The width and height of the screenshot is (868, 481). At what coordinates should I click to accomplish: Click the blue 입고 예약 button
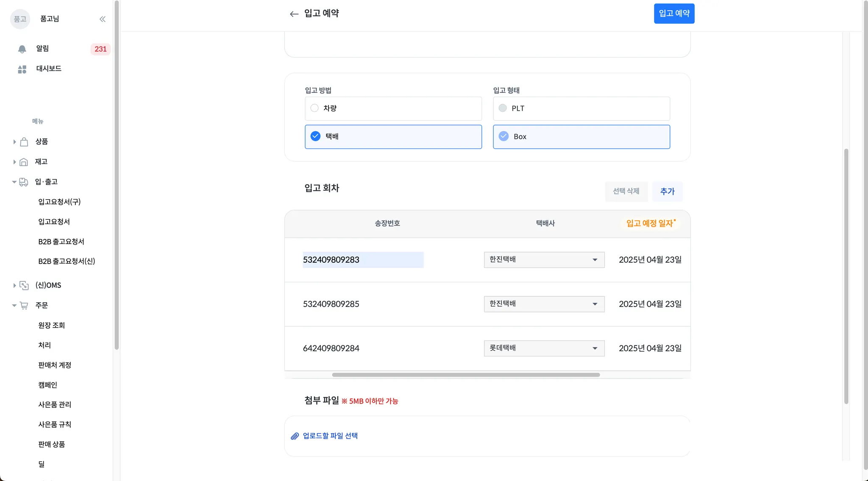pos(674,14)
